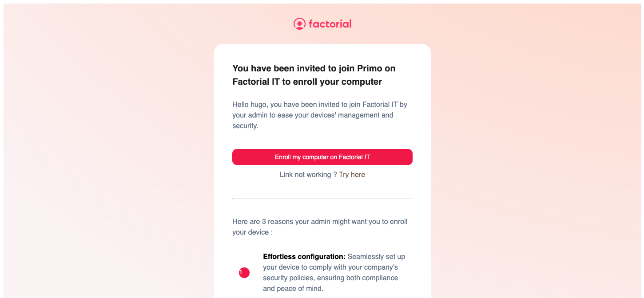Click the Factorial person-circle logo icon
The height and width of the screenshot is (298, 644).
click(299, 24)
